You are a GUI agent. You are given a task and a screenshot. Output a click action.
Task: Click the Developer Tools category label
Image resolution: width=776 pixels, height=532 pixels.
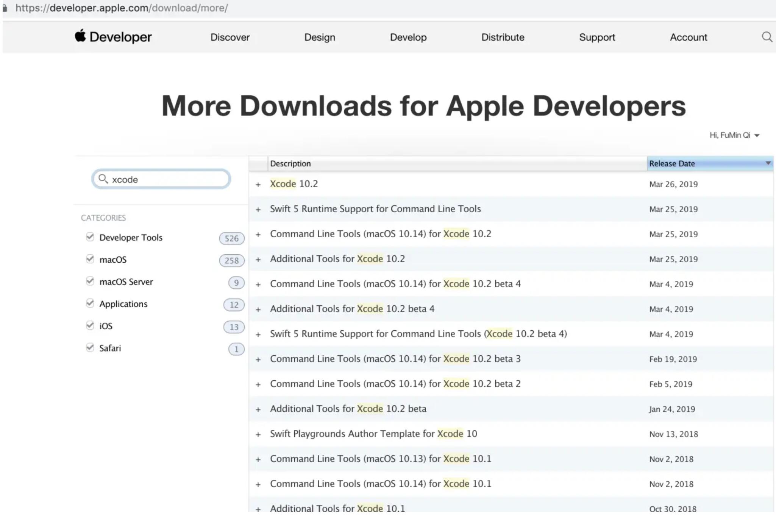(x=131, y=237)
